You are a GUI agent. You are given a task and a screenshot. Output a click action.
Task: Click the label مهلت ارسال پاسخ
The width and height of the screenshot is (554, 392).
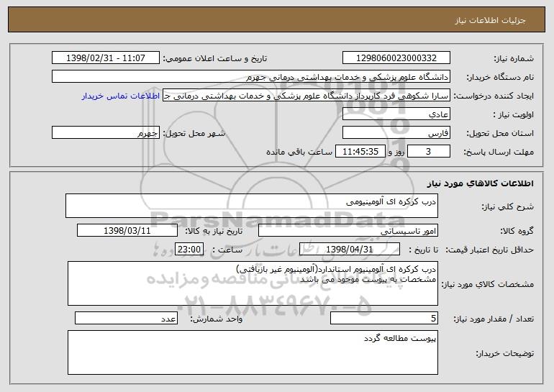[x=499, y=152]
